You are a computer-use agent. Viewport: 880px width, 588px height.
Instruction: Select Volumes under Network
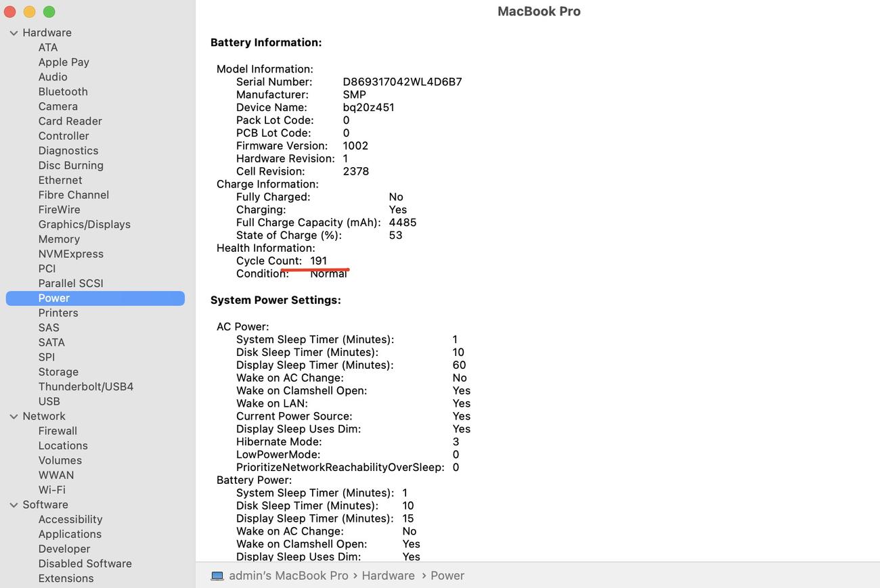[x=60, y=461]
